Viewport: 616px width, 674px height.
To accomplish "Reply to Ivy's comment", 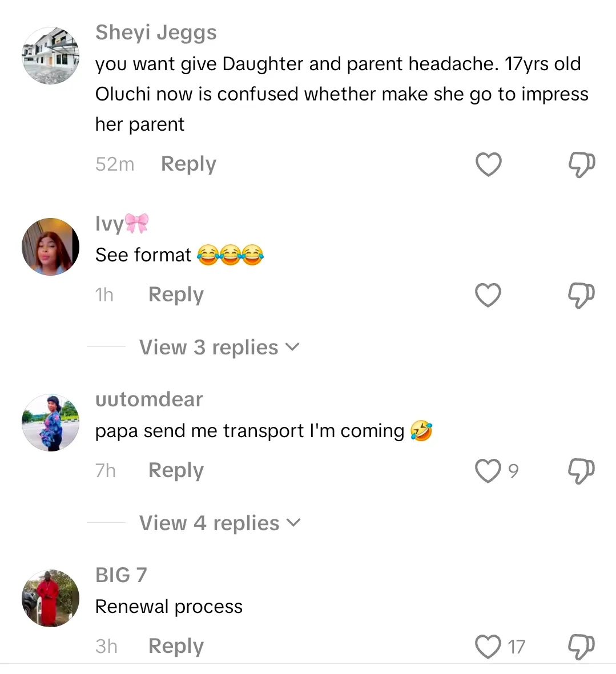I will (x=176, y=295).
